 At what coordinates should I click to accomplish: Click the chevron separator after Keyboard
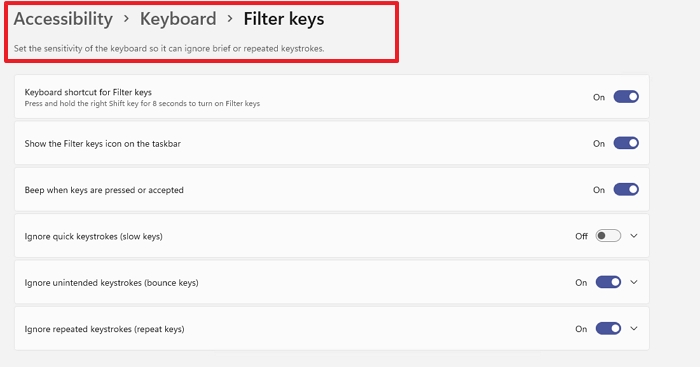pyautogui.click(x=230, y=19)
